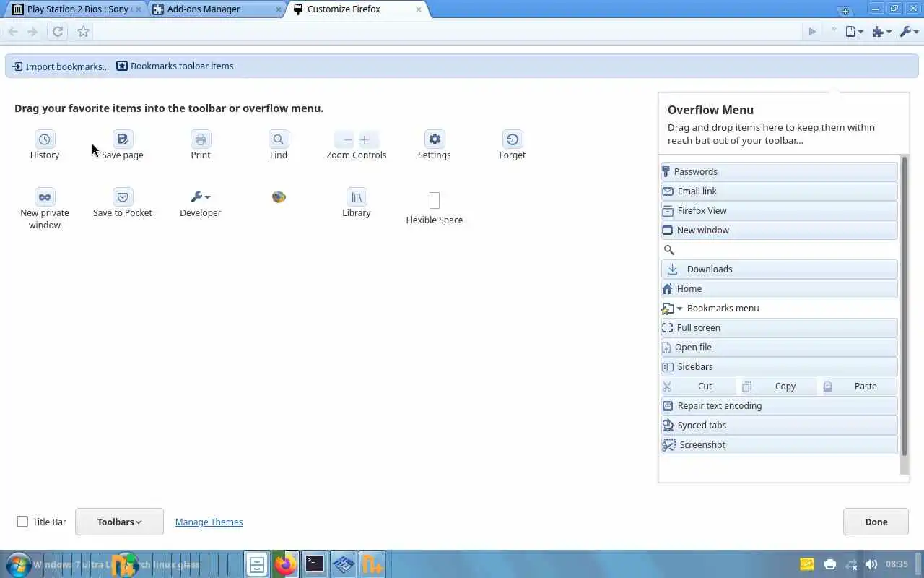Click the Find magnifier icon
The height and width of the screenshot is (578, 924).
pos(279,139)
